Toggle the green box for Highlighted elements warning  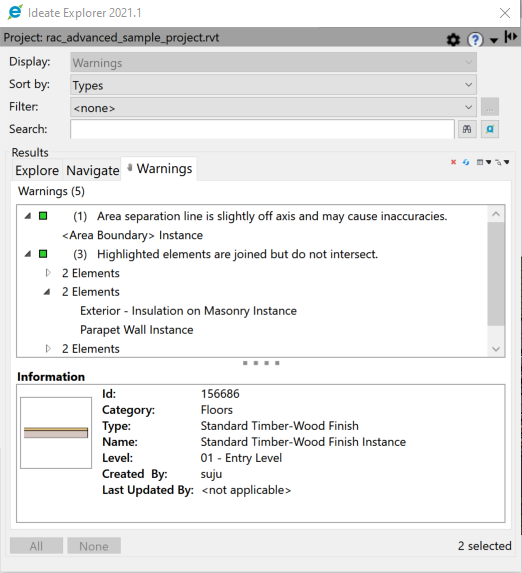43,254
